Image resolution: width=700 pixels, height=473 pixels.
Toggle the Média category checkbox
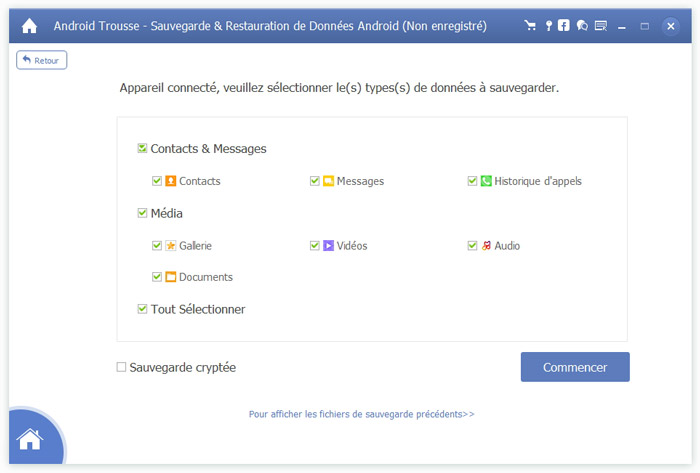143,213
